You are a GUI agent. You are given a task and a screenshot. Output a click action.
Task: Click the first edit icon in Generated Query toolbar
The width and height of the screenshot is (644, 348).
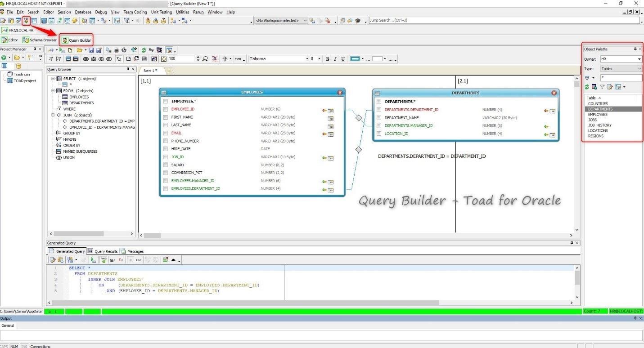coord(52,260)
